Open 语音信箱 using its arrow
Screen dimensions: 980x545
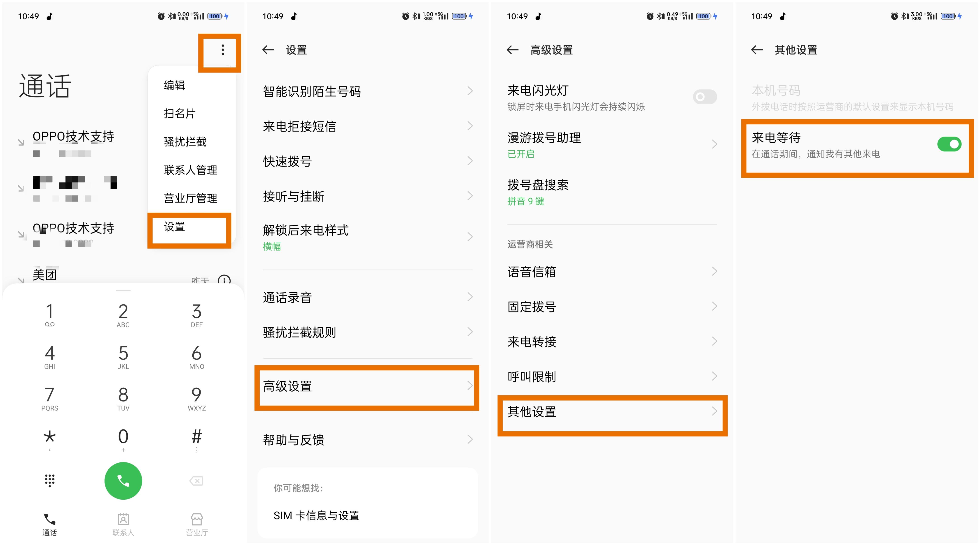(714, 271)
